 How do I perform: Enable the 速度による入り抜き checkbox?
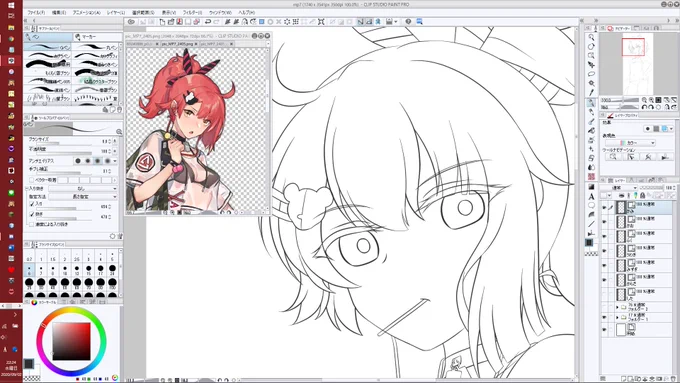pyautogui.click(x=32, y=225)
